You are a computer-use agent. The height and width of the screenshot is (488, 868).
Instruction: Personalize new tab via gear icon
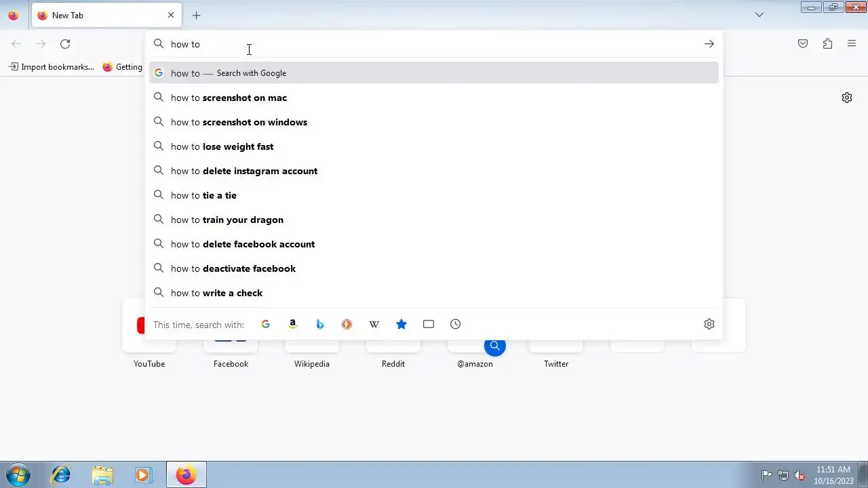[x=847, y=98]
